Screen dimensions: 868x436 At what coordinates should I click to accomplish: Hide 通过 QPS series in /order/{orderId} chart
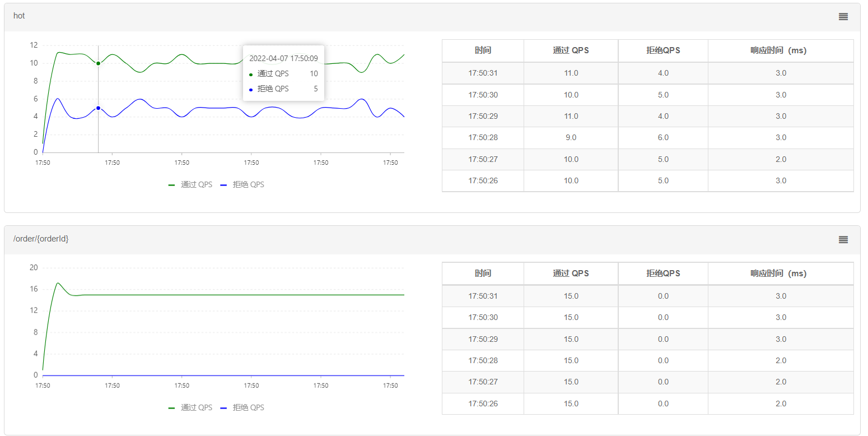coord(190,407)
